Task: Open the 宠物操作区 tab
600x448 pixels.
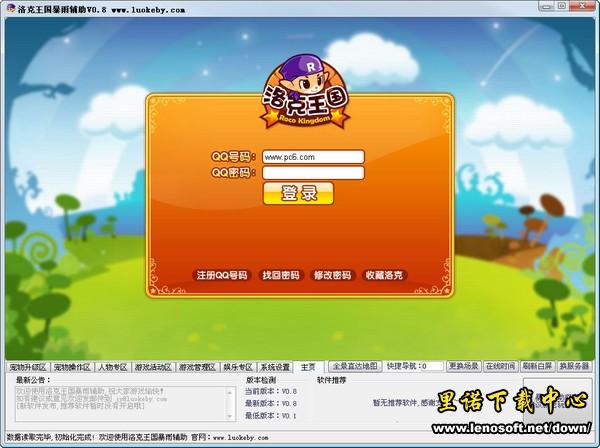Action: [72, 367]
